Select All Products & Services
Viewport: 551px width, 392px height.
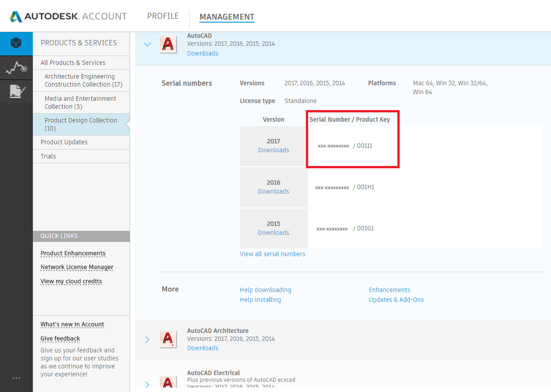(x=73, y=62)
